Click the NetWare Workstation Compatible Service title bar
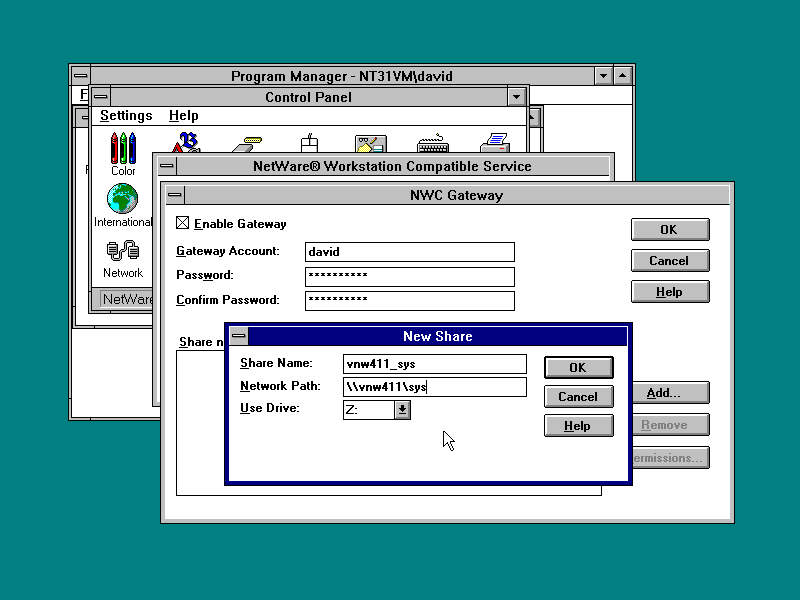This screenshot has height=600, width=800. [x=392, y=166]
